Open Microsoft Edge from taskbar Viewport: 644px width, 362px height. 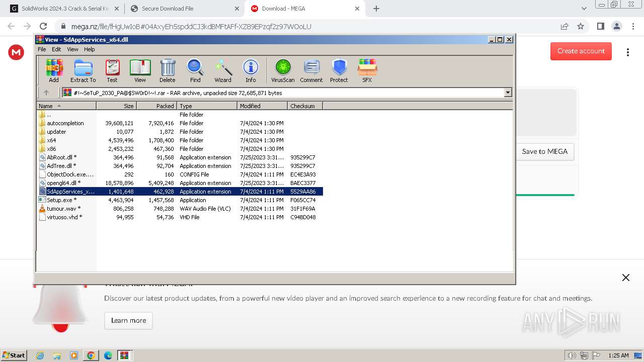click(108, 355)
